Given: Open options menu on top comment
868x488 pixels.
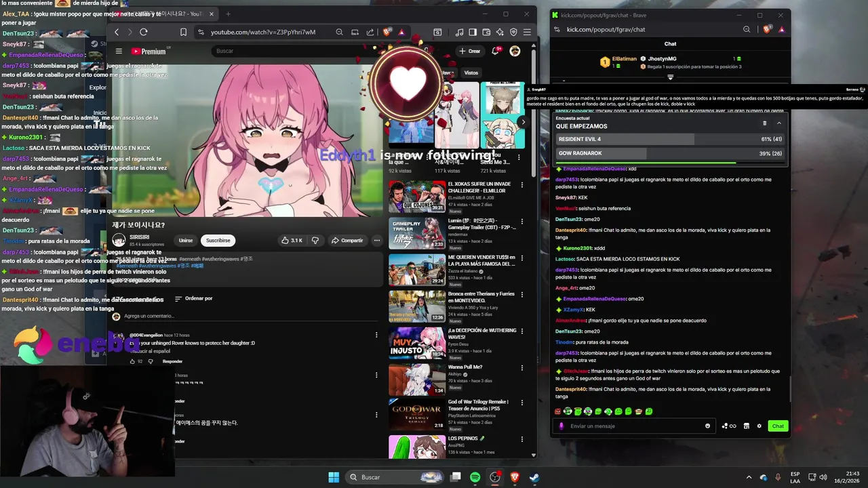Looking at the screenshot, I should 376,335.
